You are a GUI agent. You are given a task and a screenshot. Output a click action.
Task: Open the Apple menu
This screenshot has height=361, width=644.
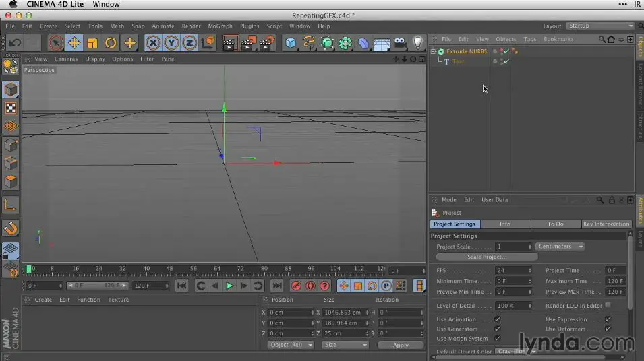click(x=13, y=4)
